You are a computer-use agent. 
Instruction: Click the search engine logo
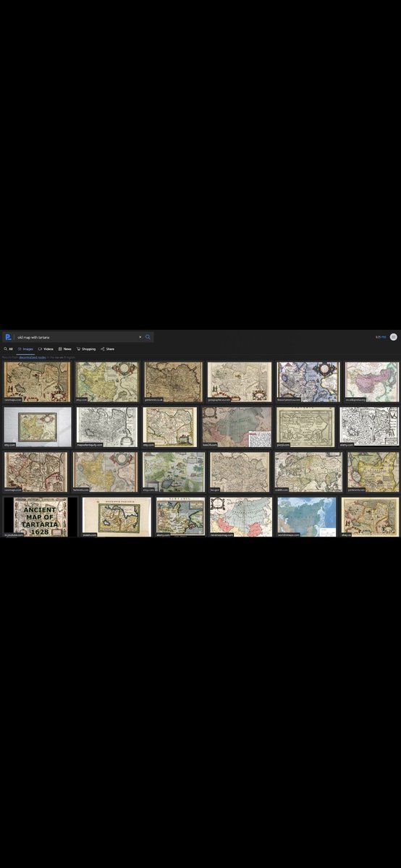click(x=8, y=337)
